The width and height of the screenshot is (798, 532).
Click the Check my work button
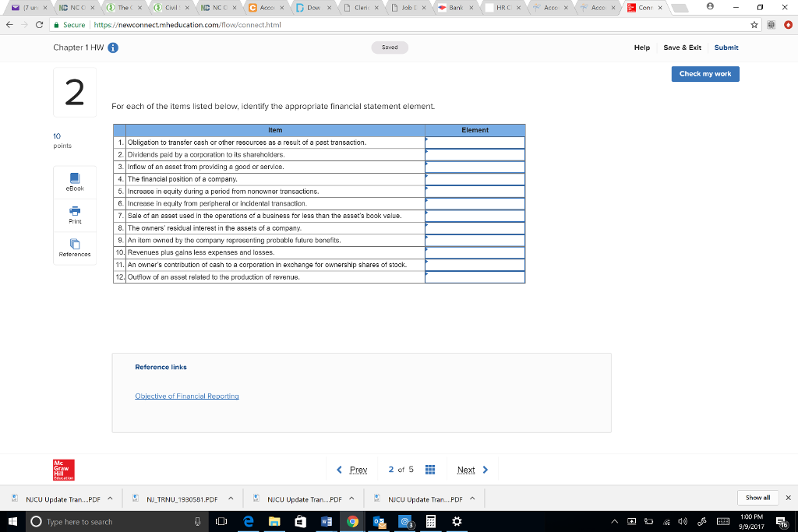tap(704, 74)
